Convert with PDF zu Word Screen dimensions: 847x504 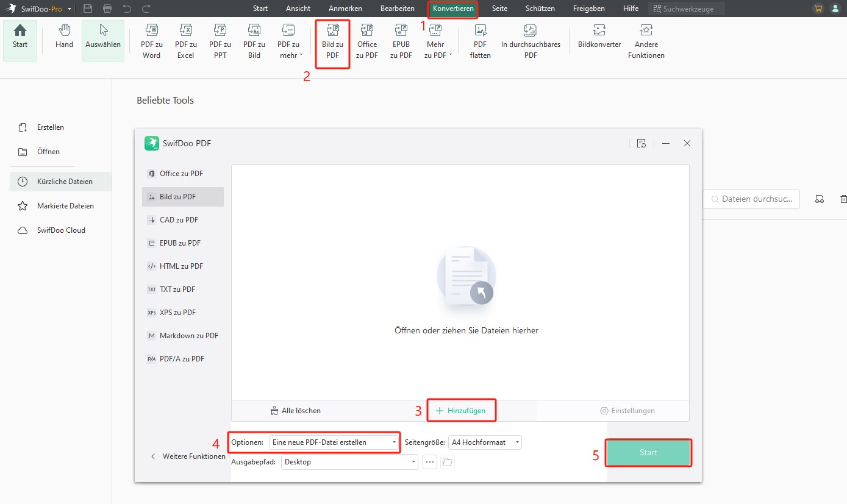(x=151, y=40)
